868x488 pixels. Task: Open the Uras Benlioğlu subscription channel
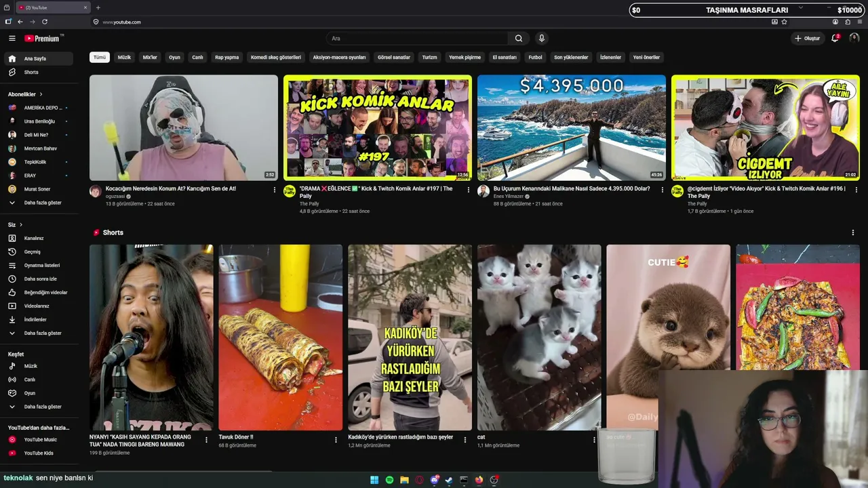40,121
